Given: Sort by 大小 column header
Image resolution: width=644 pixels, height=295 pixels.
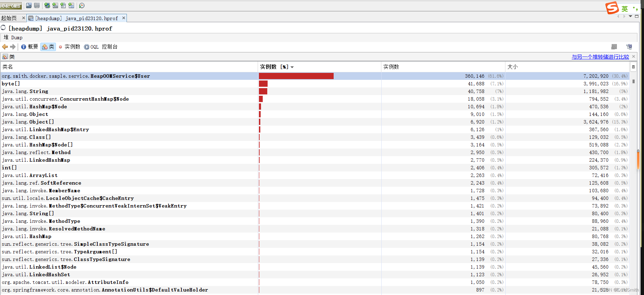Looking at the screenshot, I should point(567,67).
